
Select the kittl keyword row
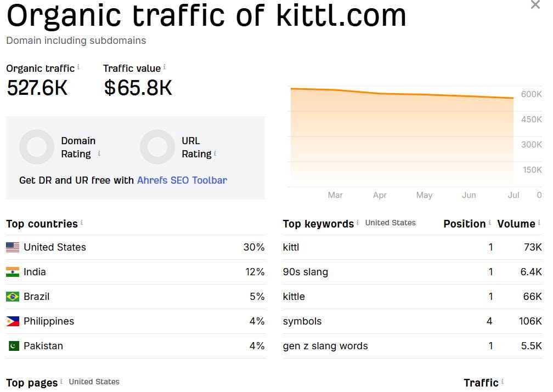point(413,247)
